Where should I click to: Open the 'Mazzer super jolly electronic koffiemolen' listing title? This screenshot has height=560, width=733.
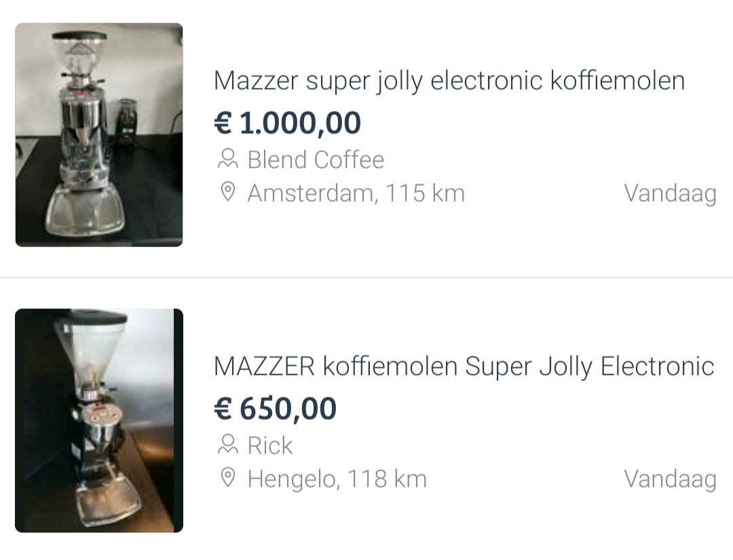point(449,81)
